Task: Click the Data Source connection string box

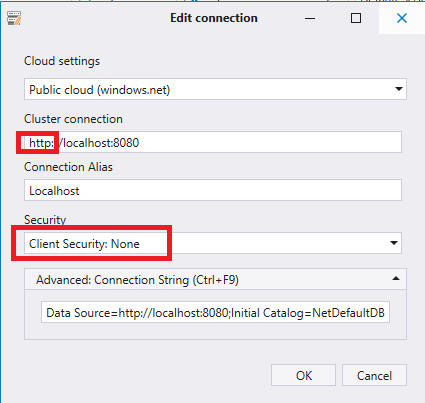Action: pos(215,312)
